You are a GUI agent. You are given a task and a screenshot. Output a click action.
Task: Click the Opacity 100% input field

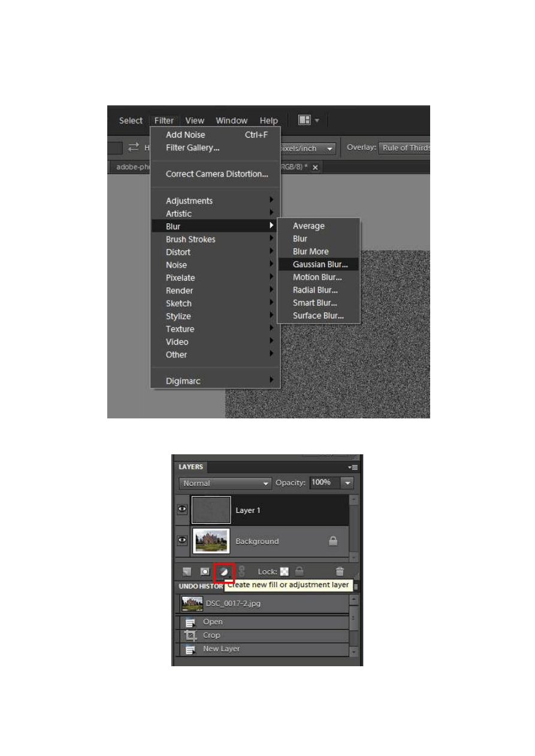[324, 482]
